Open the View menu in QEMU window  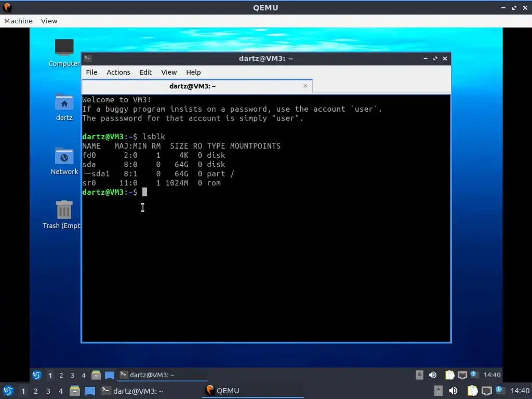pos(49,21)
